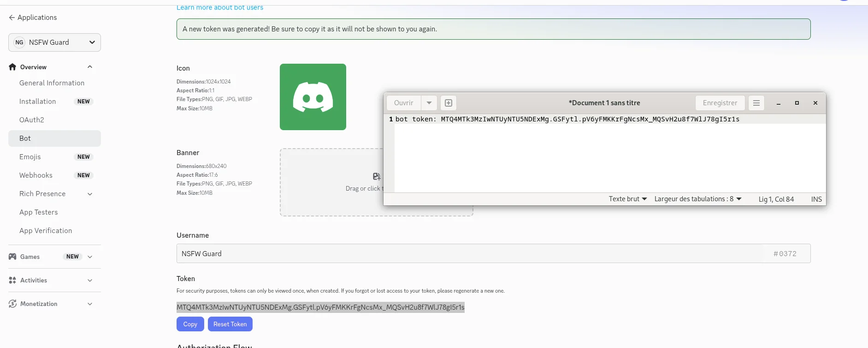Expand the Rich Presence submenu
This screenshot has height=348, width=868.
(90, 194)
